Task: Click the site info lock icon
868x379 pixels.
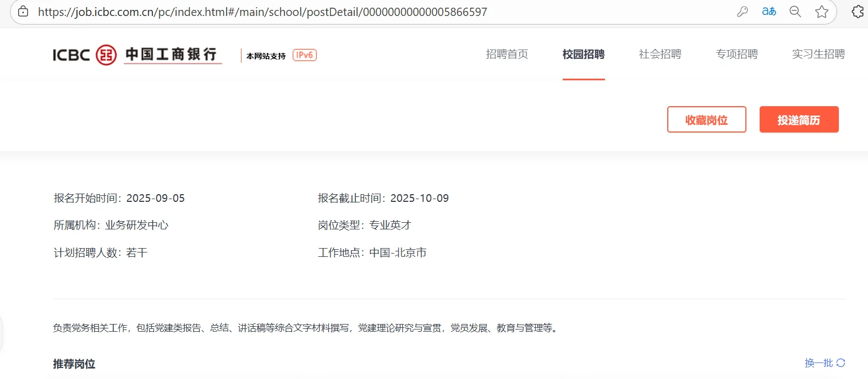Action: pyautogui.click(x=23, y=12)
